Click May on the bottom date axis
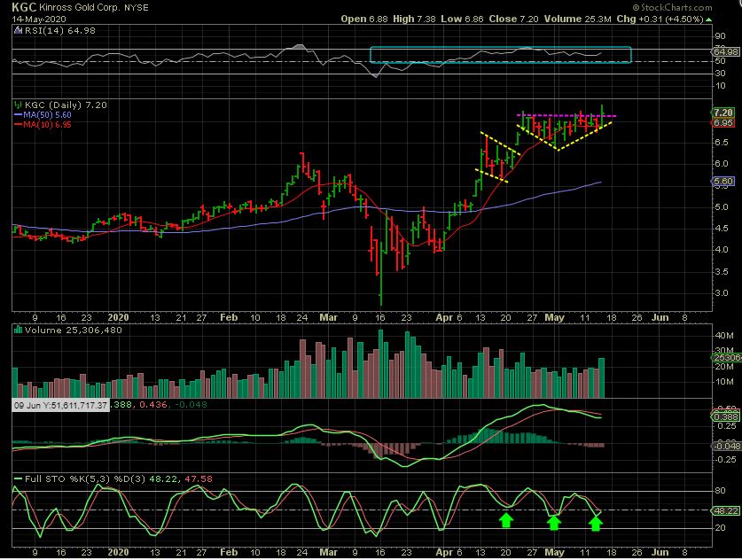This screenshot has height=560, width=742. 554,552
